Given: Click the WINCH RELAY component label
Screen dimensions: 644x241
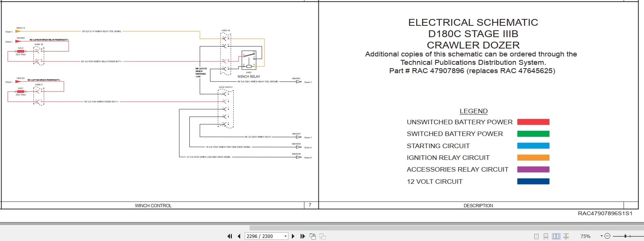Looking at the screenshot, I should click(x=249, y=77).
